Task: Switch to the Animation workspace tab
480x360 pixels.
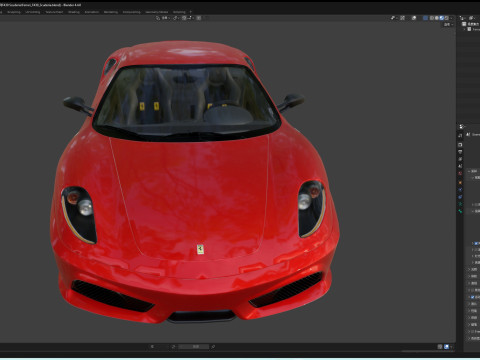Action: point(92,12)
